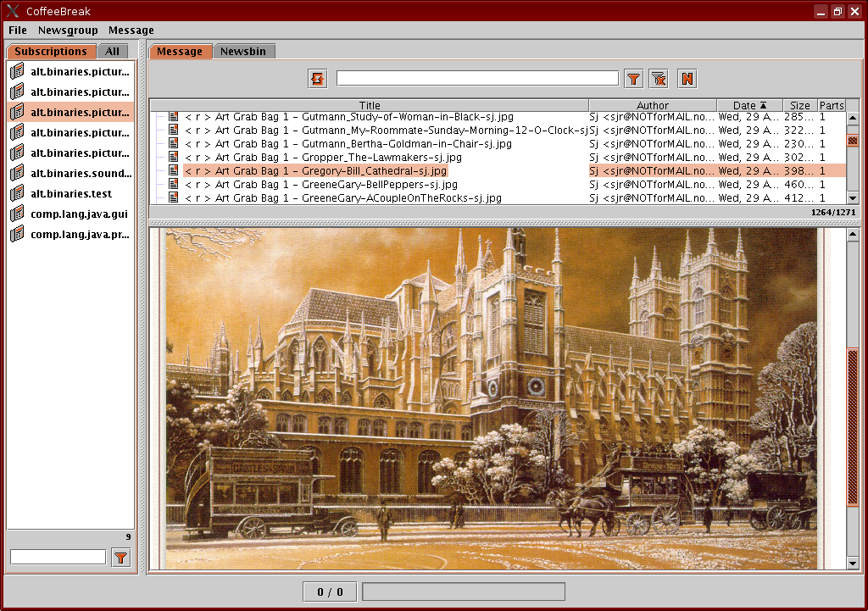Select message Gutmann_My-Roommate-Sunday-Morning-12-O-Clock
Image resolution: width=868 pixels, height=611 pixels.
point(386,130)
